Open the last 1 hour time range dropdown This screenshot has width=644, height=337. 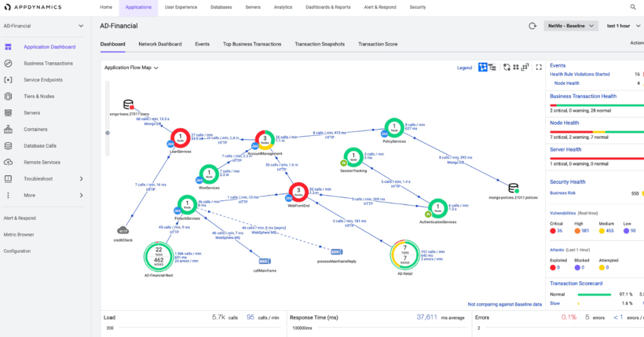(623, 26)
